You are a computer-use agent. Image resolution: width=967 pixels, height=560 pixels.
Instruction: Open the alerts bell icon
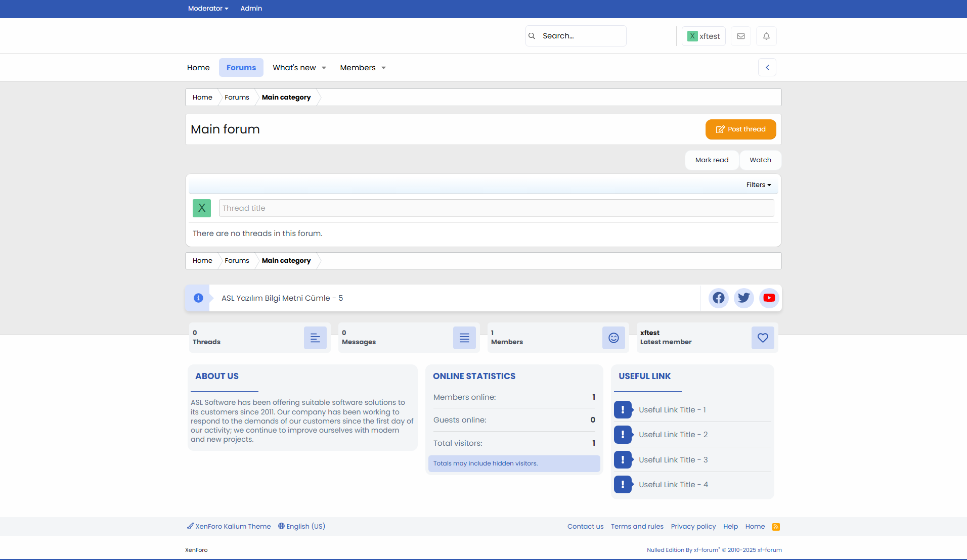tap(766, 36)
